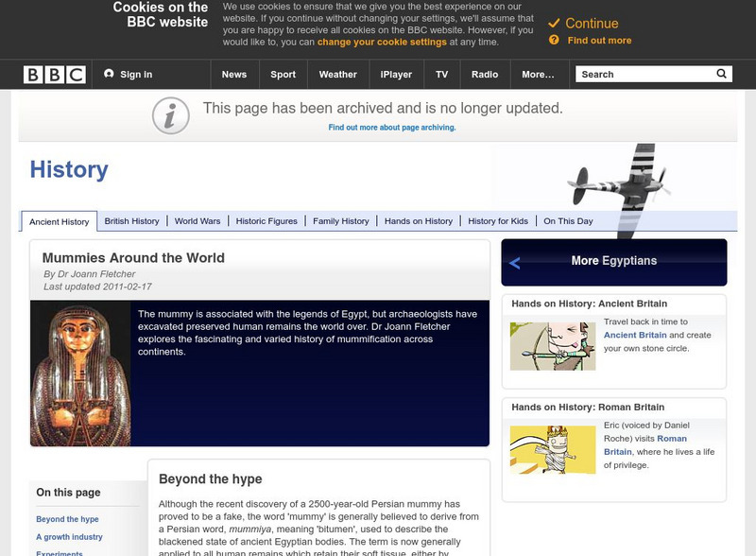Switch to the History for Kids tab
The height and width of the screenshot is (556, 756).
pyautogui.click(x=498, y=221)
